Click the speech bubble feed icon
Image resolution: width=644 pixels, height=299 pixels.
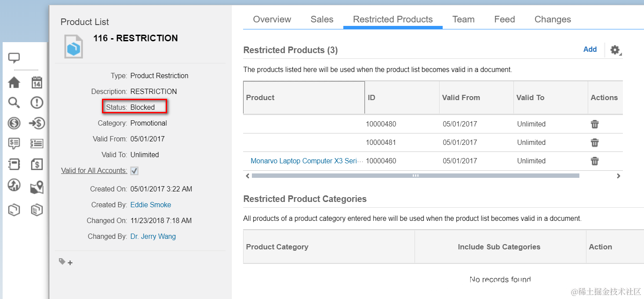click(x=14, y=58)
